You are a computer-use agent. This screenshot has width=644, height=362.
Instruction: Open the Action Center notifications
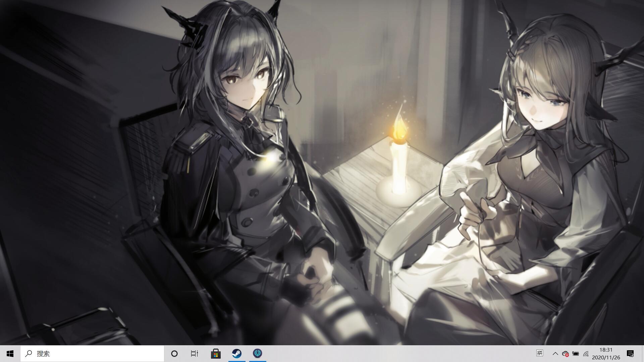point(630,354)
